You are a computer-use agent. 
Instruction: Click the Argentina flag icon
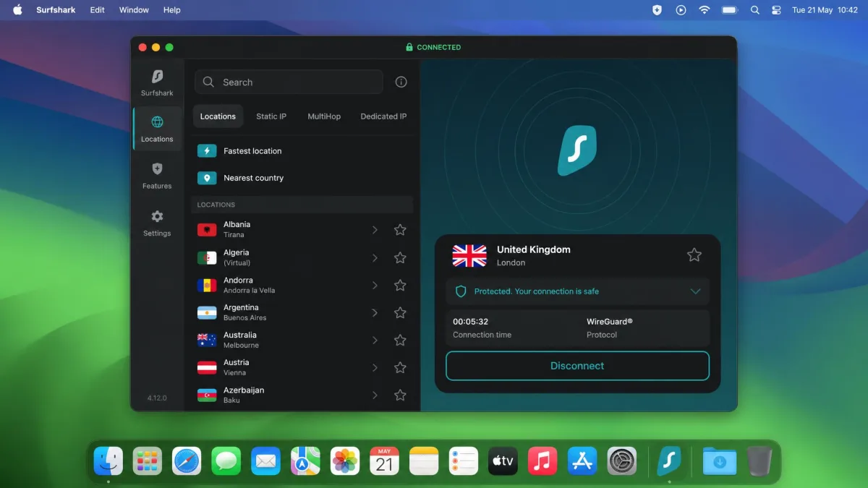coord(207,313)
